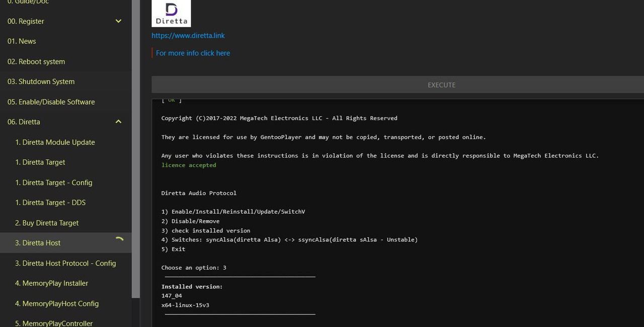This screenshot has height=327, width=644.
Task: Click '4) Switches: syncAlsa' terminal line
Action: click(x=290, y=240)
